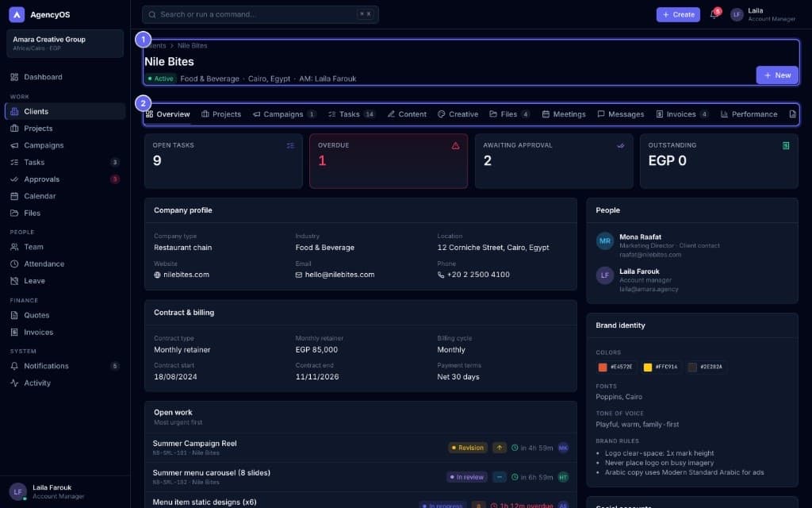Image resolution: width=812 pixels, height=508 pixels.
Task: Click the AgencyOS logo icon
Action: pyautogui.click(x=17, y=14)
